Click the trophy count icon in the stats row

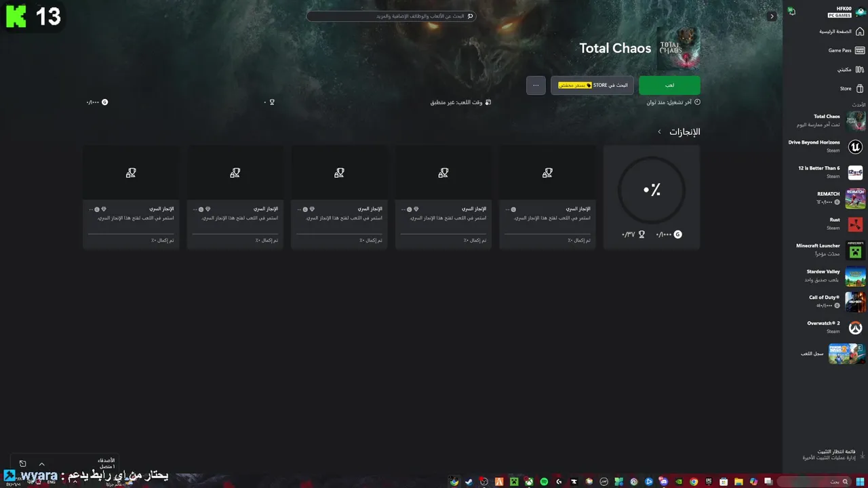pyautogui.click(x=272, y=102)
